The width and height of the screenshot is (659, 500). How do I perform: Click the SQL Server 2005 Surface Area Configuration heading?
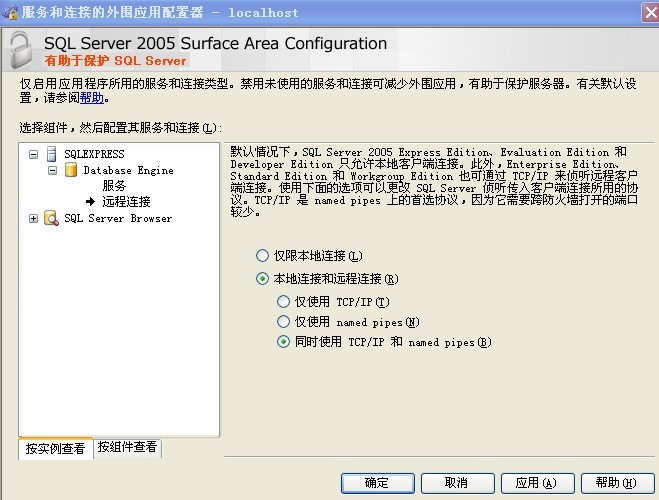tap(216, 43)
